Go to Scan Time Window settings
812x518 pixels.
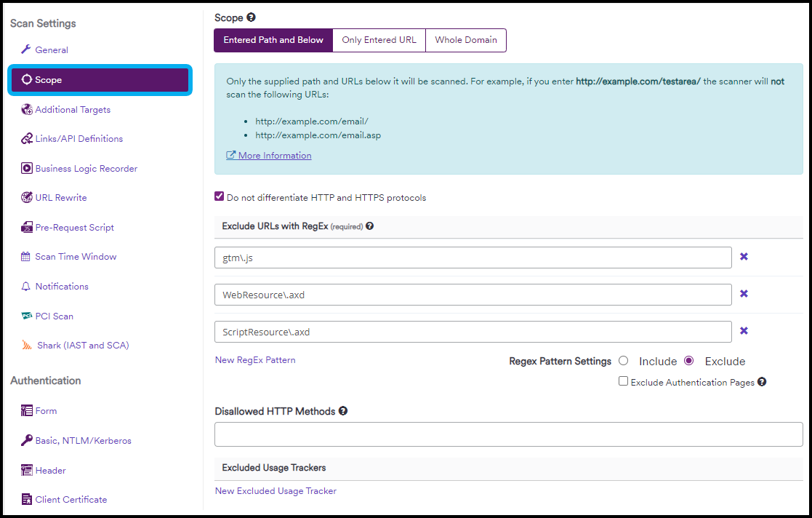[76, 257]
